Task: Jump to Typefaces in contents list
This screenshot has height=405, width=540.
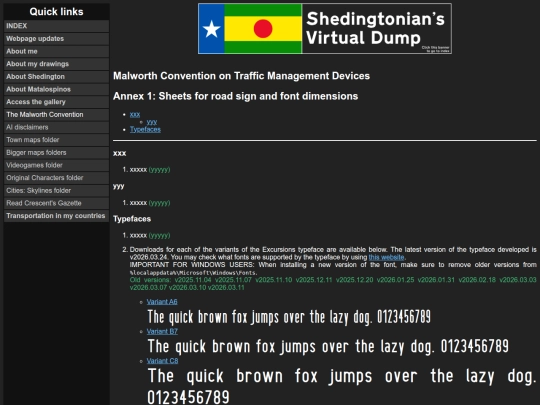Action: coord(145,129)
